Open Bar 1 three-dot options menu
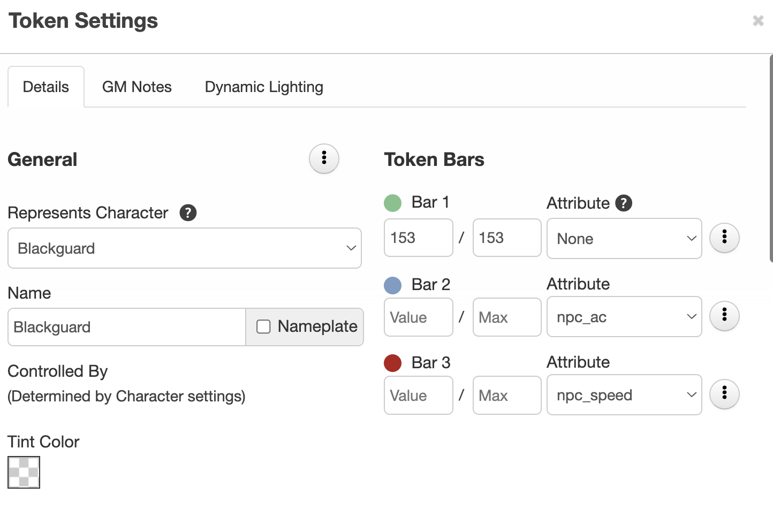Image resolution: width=773 pixels, height=532 pixels. (724, 238)
